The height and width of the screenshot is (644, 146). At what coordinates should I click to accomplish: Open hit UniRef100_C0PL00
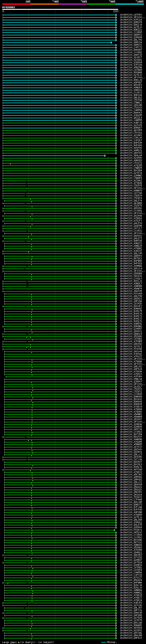pos(131,138)
